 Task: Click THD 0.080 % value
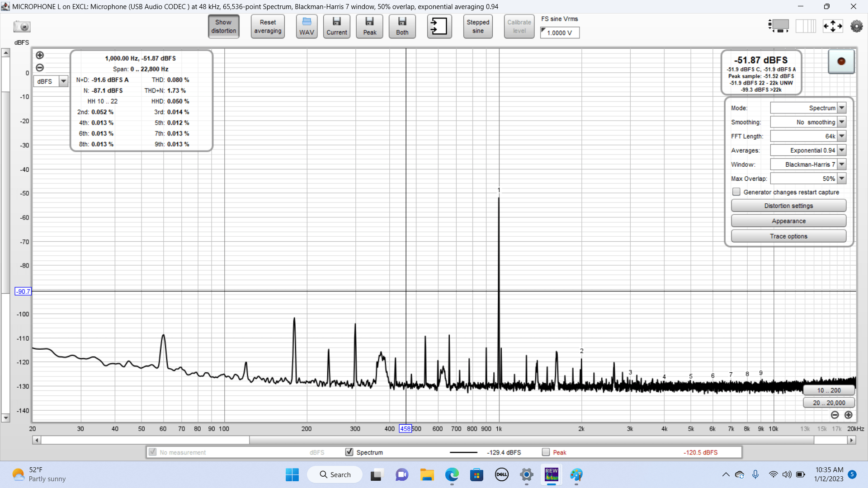(178, 80)
